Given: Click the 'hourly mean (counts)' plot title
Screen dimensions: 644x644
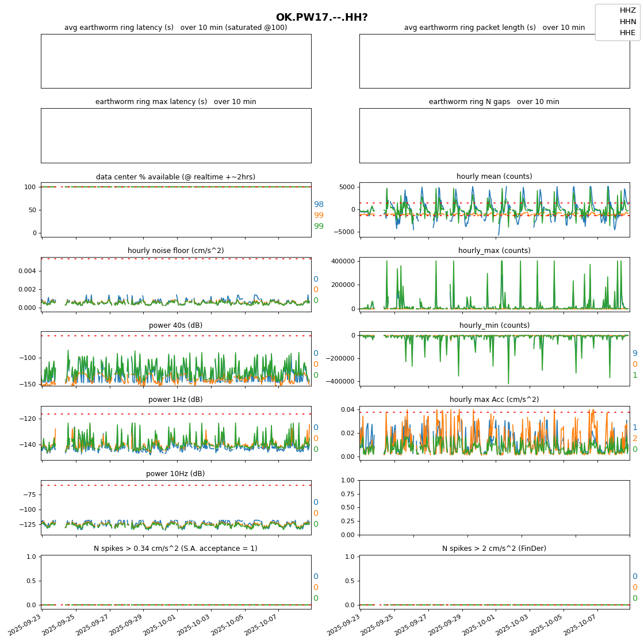Looking at the screenshot, I should [494, 177].
